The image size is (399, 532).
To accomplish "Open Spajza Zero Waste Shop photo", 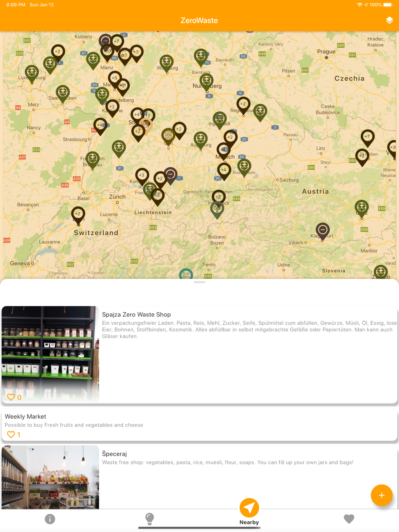I will (x=50, y=355).
